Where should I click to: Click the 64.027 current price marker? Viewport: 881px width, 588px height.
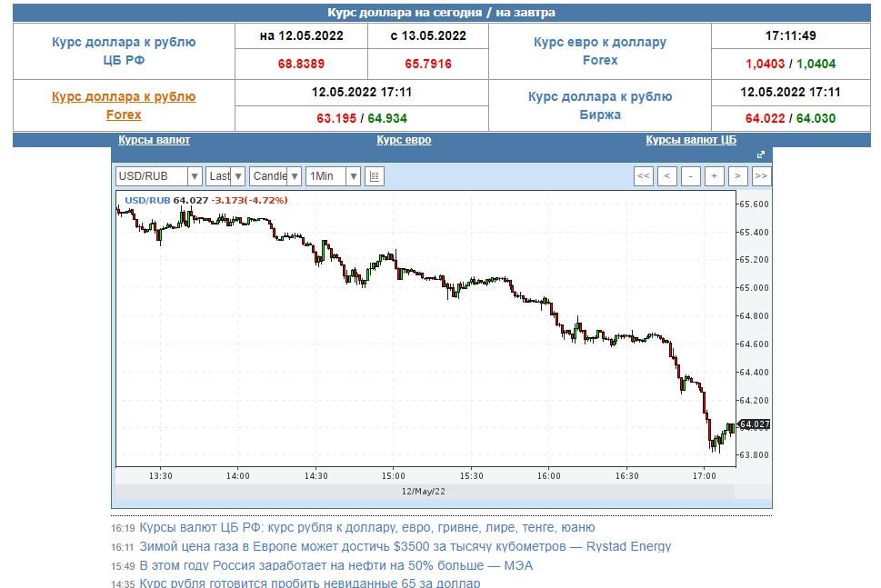point(755,424)
